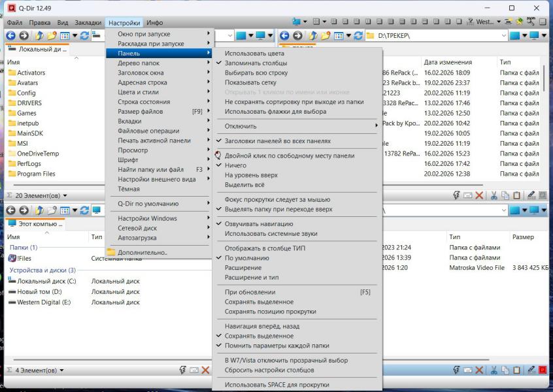Open the "Закладки" menu
This screenshot has width=553, height=392.
88,22
